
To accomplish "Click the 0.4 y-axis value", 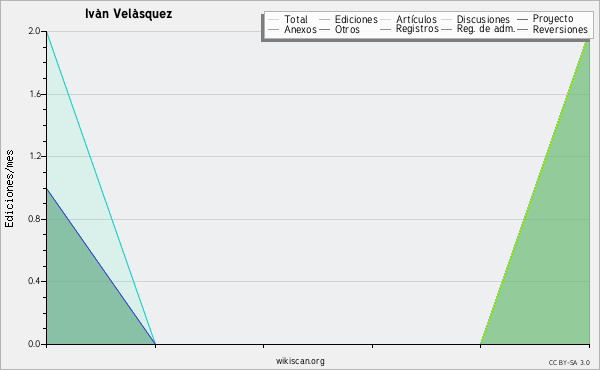I will point(34,281).
